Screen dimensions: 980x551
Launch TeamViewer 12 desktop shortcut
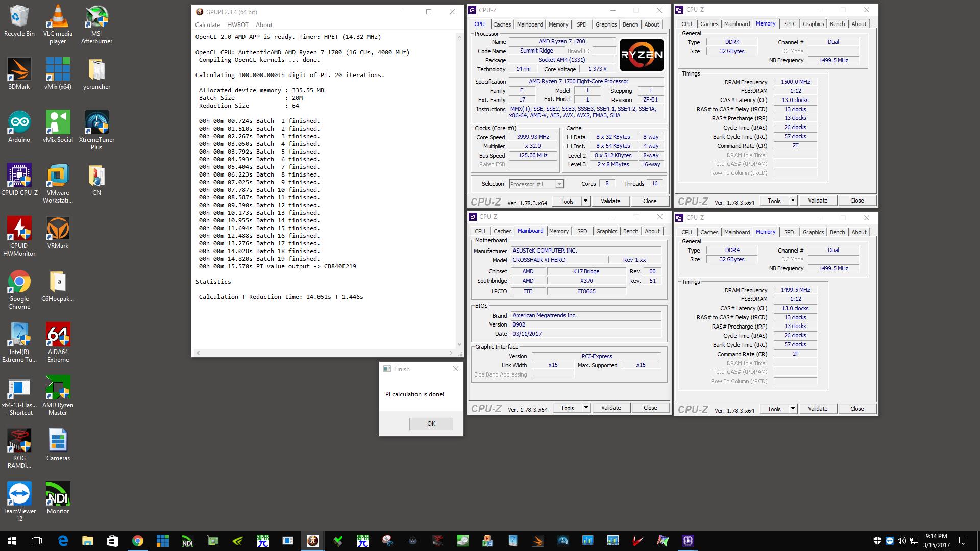click(19, 502)
